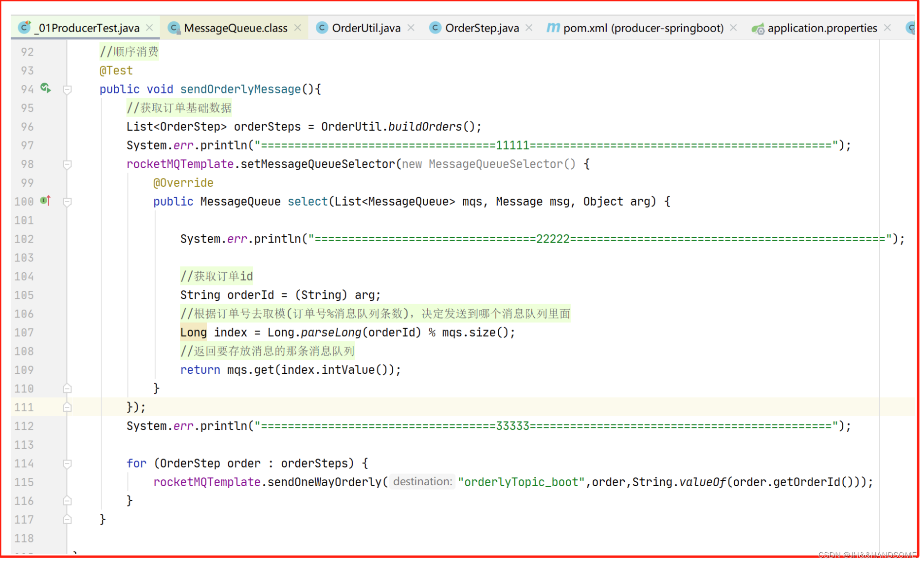Screen dimensions: 924x563
Task: Open the OrderUtil.java tab
Action: [366, 28]
